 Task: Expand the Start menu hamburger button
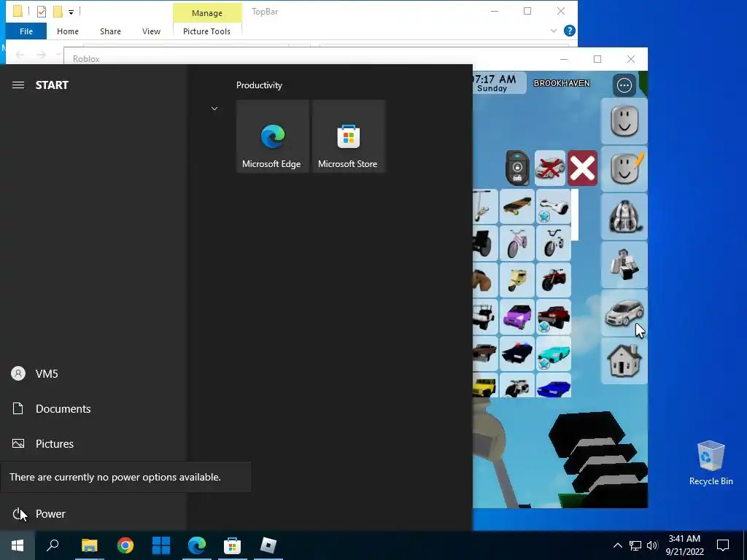click(x=18, y=85)
